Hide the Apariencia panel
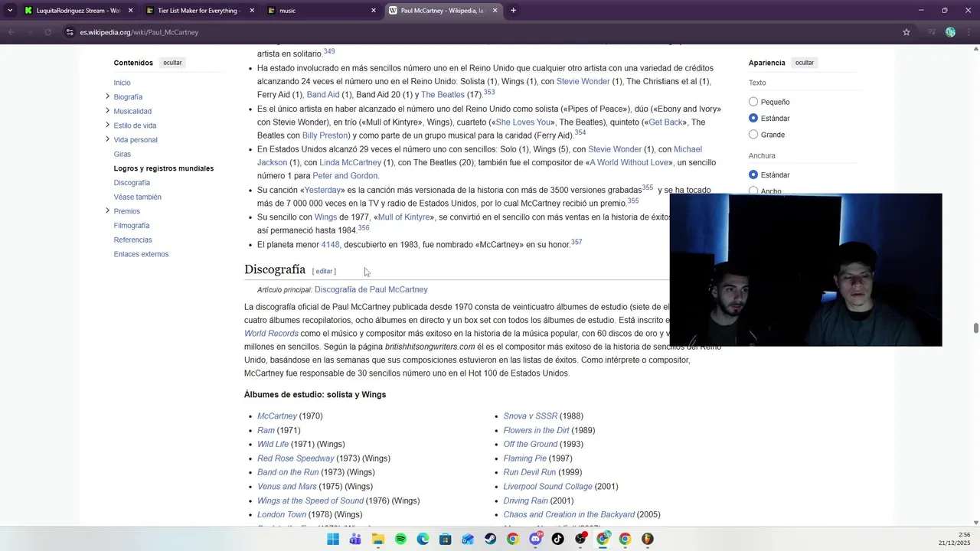The image size is (980, 551). (x=805, y=63)
